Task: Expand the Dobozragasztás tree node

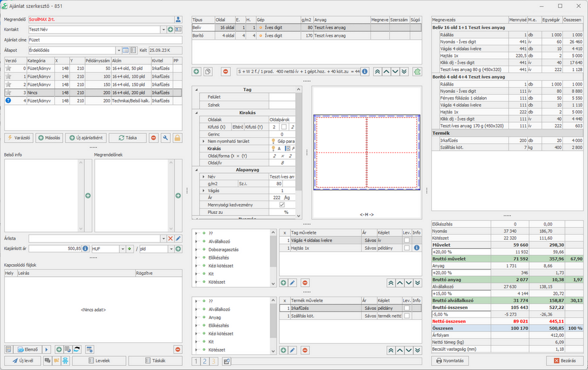Action: point(196,248)
